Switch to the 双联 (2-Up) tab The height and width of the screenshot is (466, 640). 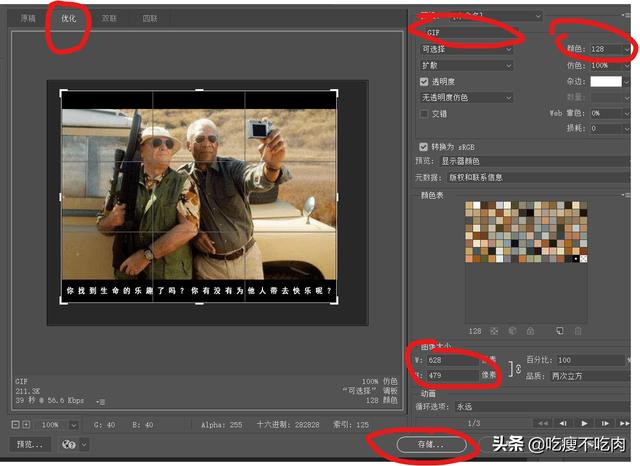(109, 18)
